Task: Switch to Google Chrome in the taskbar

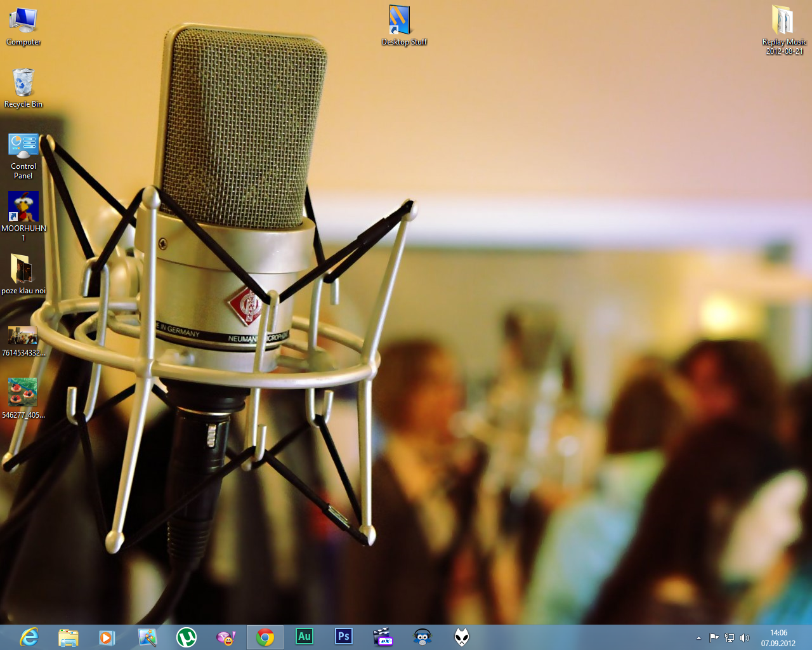Action: pyautogui.click(x=265, y=637)
